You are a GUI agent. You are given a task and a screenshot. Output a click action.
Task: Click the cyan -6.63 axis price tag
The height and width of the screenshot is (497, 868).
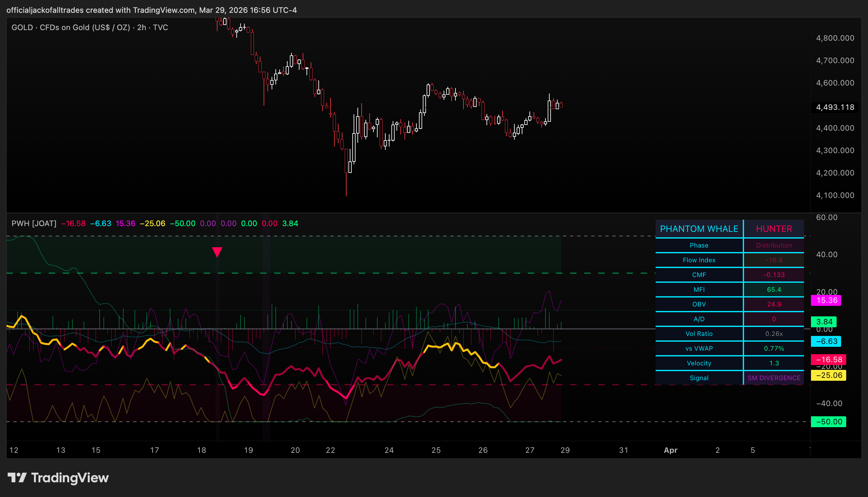point(826,341)
